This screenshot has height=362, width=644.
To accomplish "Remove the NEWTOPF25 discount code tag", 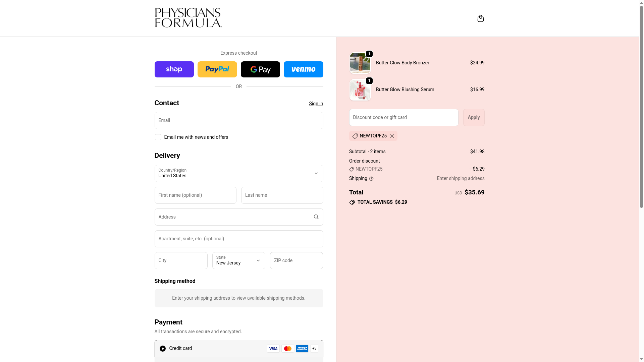I will point(392,136).
